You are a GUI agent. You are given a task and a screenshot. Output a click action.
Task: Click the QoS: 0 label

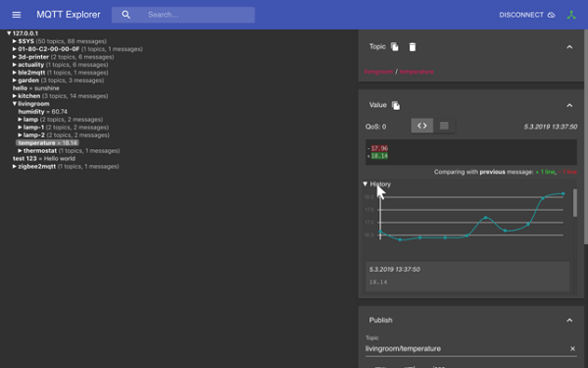click(x=375, y=127)
